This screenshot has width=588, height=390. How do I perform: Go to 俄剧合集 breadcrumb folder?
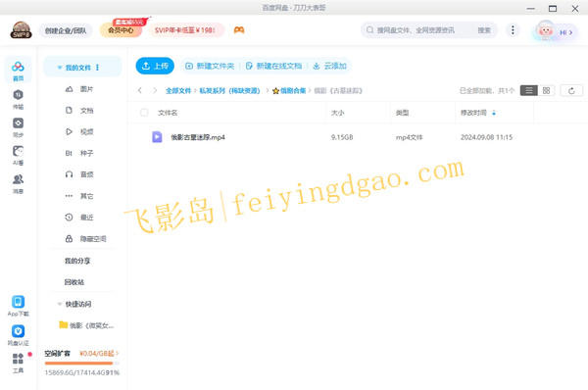click(289, 90)
